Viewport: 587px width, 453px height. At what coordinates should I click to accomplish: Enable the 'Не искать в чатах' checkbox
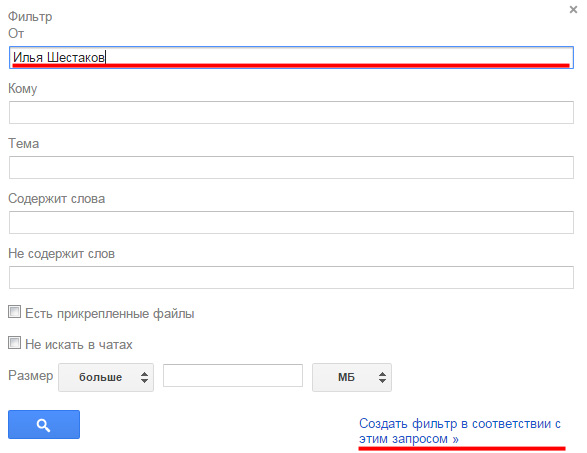(x=15, y=343)
